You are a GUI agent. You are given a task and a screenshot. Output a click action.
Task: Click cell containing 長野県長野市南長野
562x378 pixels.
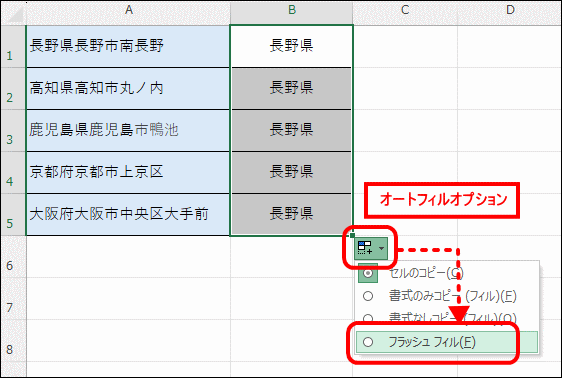[128, 46]
